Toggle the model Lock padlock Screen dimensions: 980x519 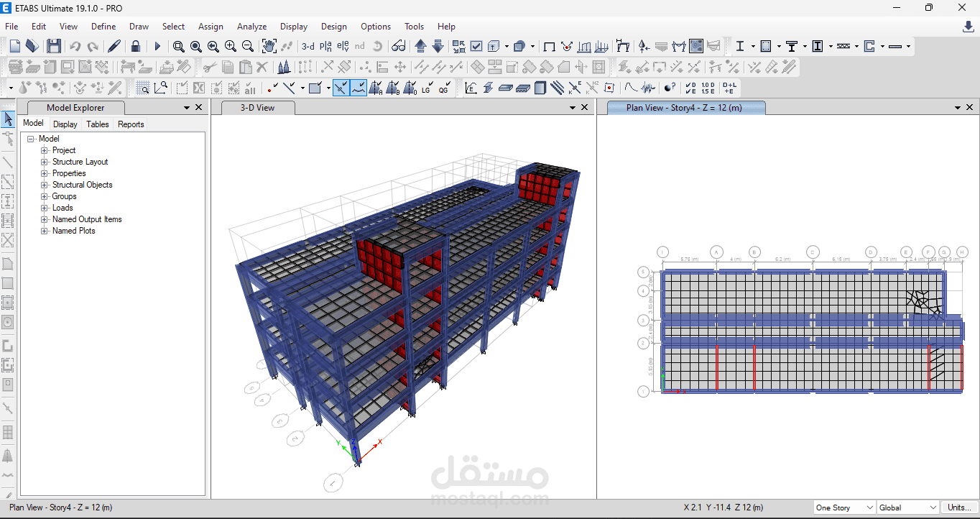pos(136,46)
